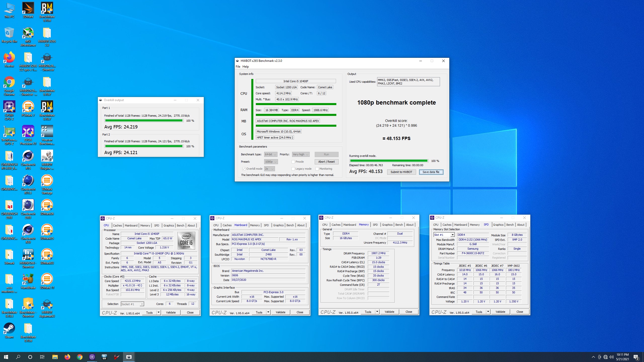Image resolution: width=644 pixels, height=362 pixels.
Task: Click the Part 2 progress bar
Action: [144, 146]
